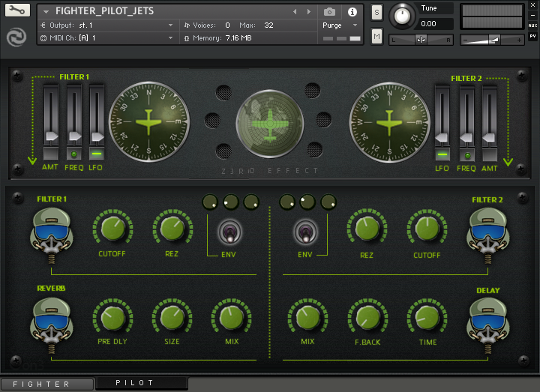Open the Purge dropdown menu
Viewport: 540px width, 392px height.
pos(355,25)
